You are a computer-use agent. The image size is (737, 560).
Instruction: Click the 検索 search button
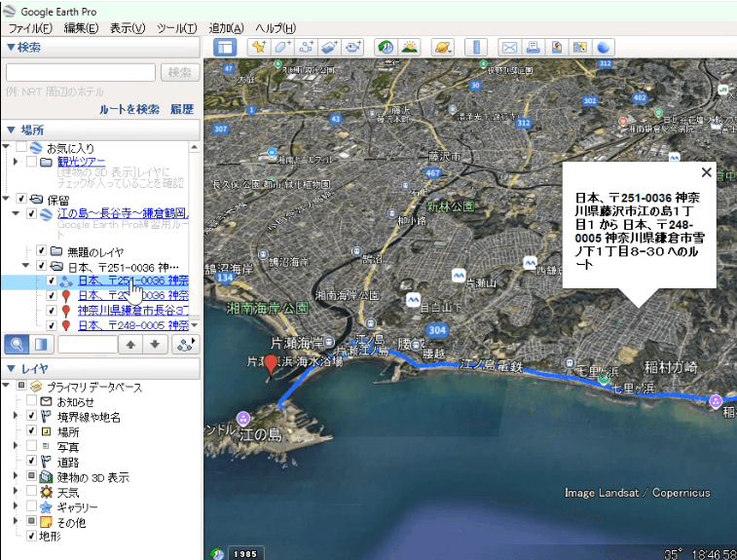pyautogui.click(x=179, y=72)
